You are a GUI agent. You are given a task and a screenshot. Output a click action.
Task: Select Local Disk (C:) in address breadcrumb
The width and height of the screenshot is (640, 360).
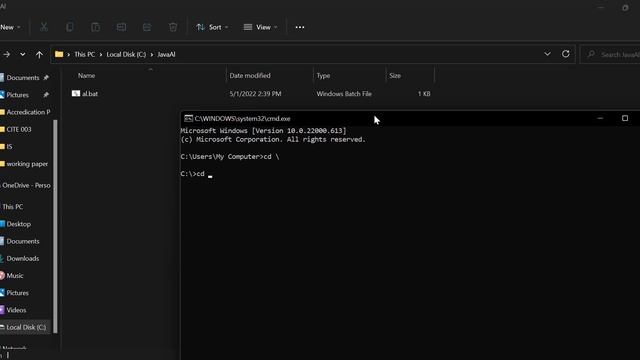tap(126, 54)
